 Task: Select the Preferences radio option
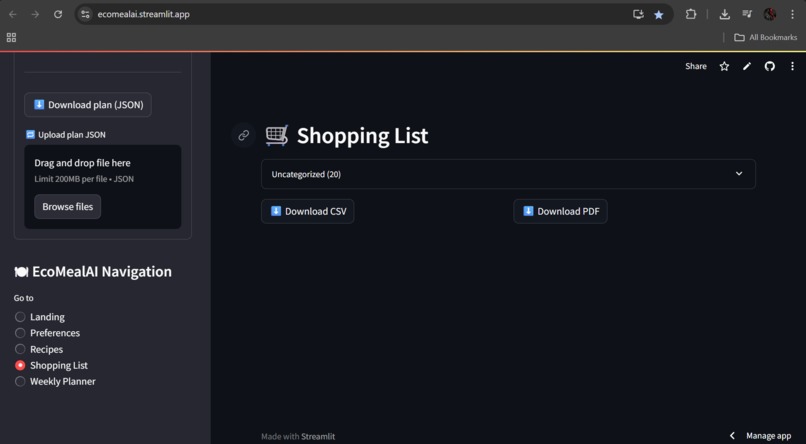(x=47, y=333)
